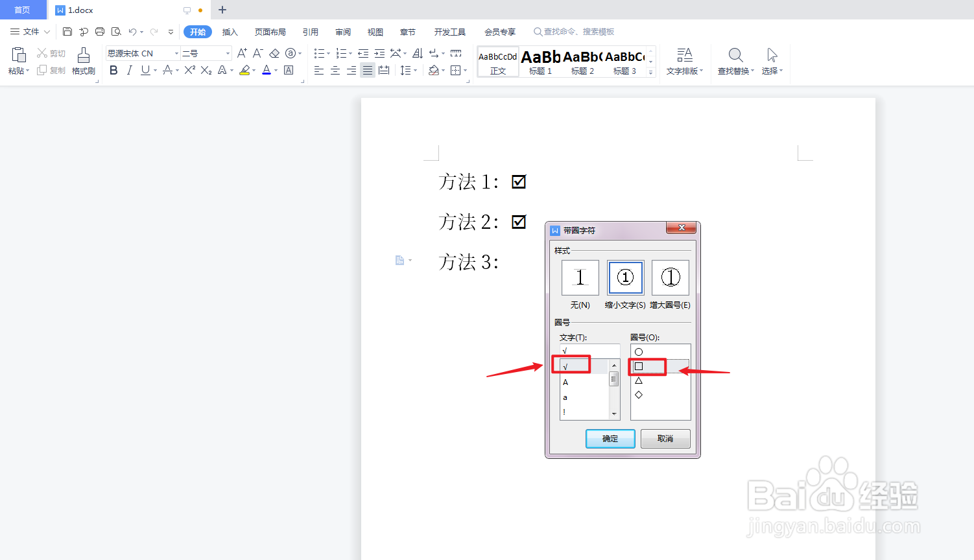974x560 pixels.
Task: Apply the 标题 1 heading style
Action: pyautogui.click(x=540, y=62)
